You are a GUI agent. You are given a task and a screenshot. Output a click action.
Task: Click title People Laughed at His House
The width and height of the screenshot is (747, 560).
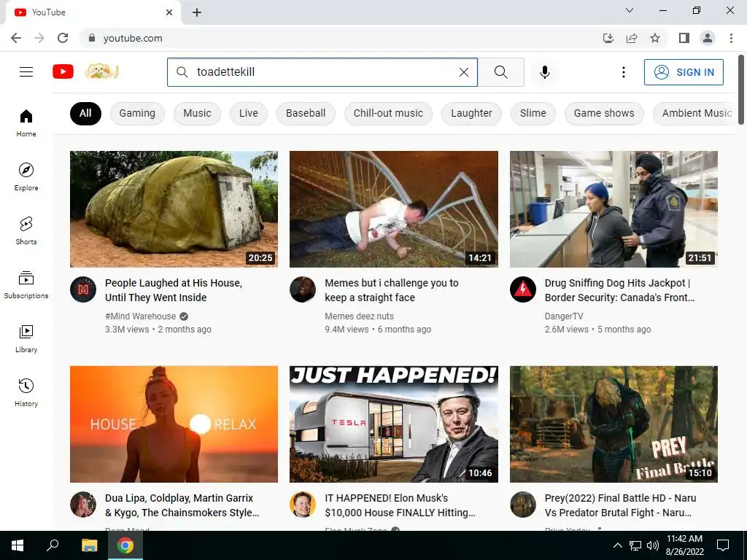click(174, 290)
